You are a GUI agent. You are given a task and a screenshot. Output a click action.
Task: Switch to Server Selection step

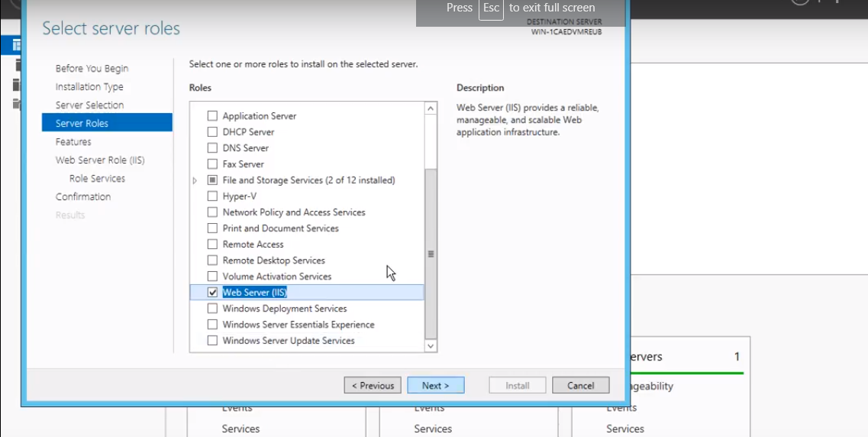(x=89, y=105)
